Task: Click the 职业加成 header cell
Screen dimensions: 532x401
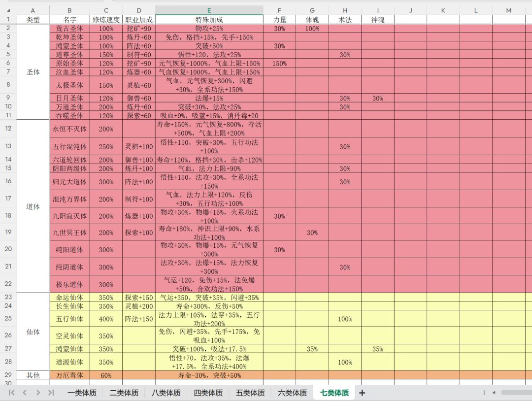Action: 139,20
